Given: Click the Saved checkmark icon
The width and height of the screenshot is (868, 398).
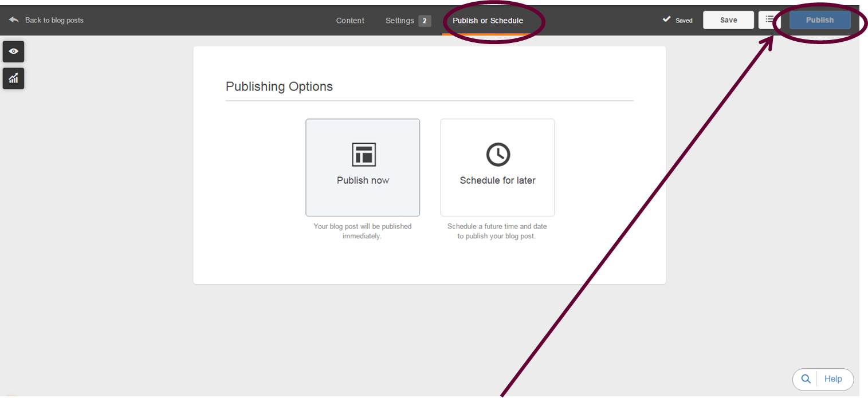Looking at the screenshot, I should pyautogui.click(x=666, y=19).
